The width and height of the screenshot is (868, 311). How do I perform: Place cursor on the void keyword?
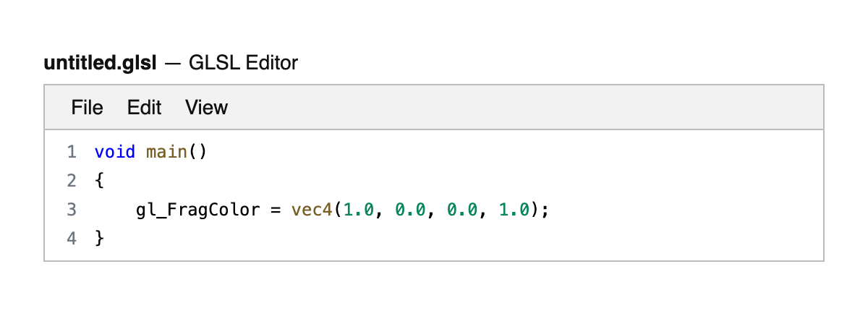click(115, 153)
